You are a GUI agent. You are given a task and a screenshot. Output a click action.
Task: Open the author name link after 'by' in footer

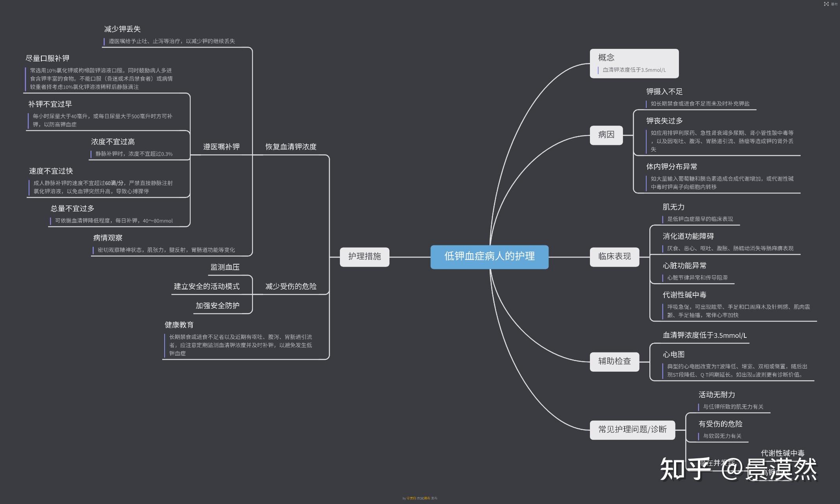point(411,498)
